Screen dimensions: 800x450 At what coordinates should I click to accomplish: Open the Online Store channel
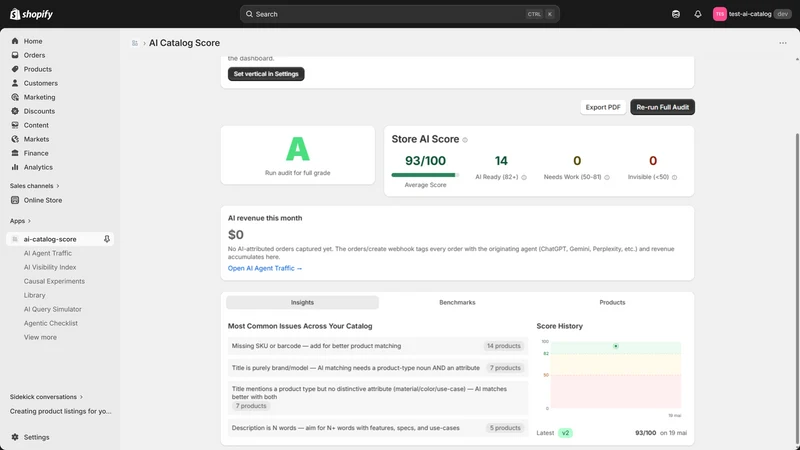pos(42,201)
